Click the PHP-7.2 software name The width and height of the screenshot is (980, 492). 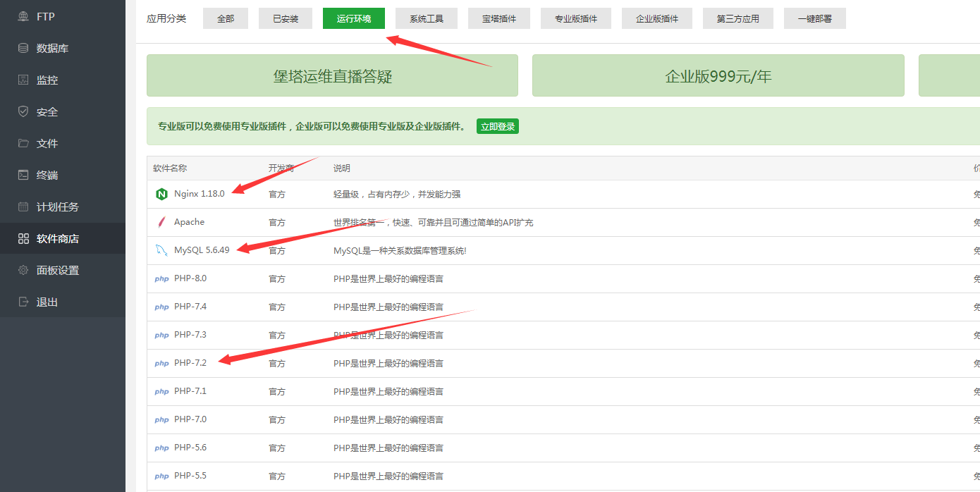(190, 363)
